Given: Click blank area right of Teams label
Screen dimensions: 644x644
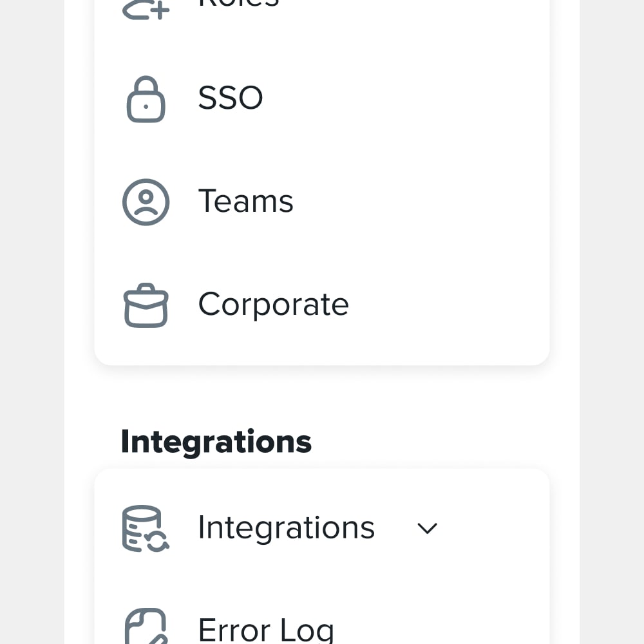Looking at the screenshot, I should [x=425, y=201].
